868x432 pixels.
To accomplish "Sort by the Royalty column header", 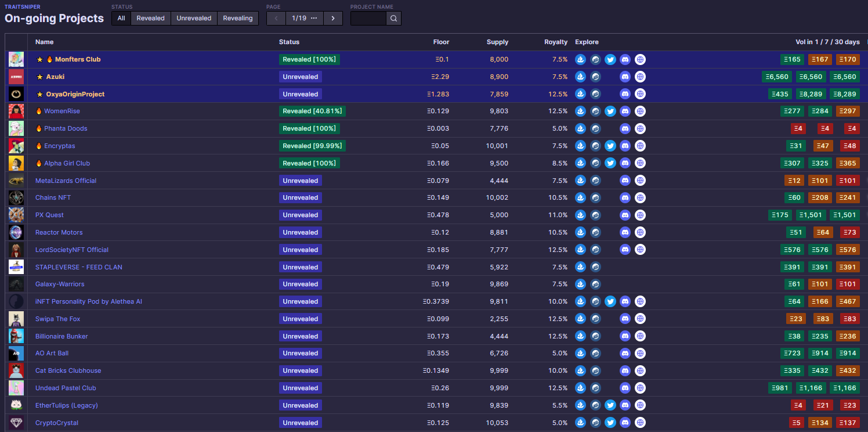I will [556, 42].
